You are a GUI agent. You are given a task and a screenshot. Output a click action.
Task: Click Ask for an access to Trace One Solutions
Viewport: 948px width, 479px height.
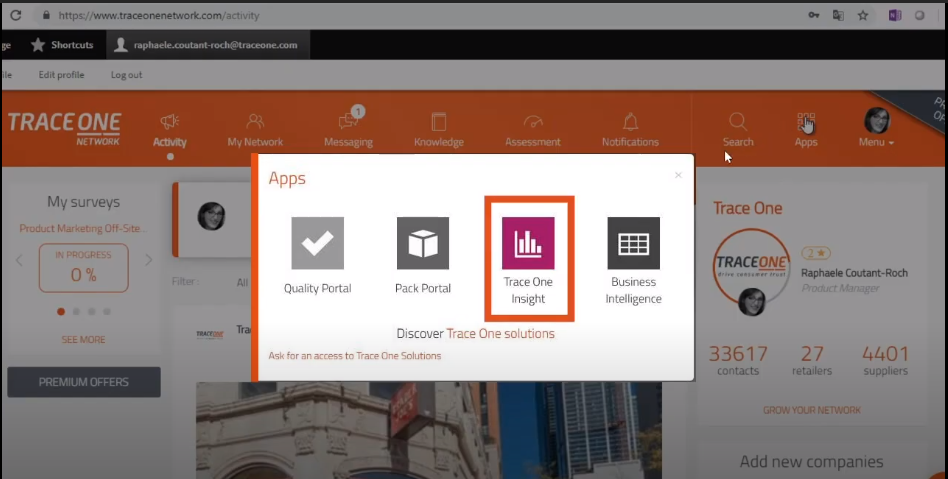coord(355,356)
